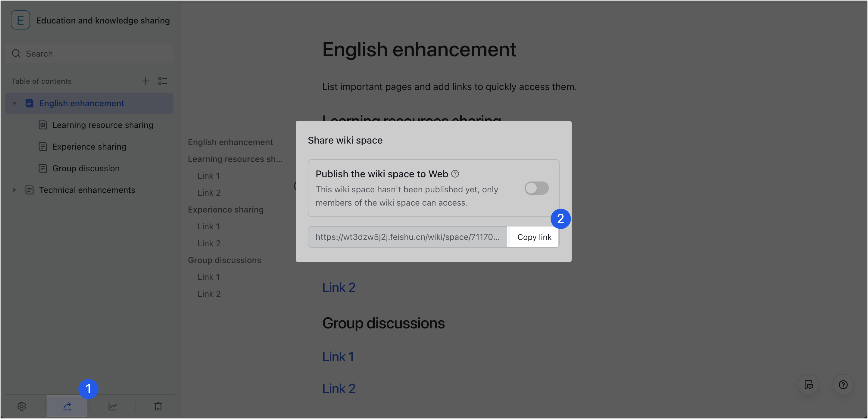The height and width of the screenshot is (419, 868).
Task: Click Link 2 under Group discussions outline
Action: (209, 294)
